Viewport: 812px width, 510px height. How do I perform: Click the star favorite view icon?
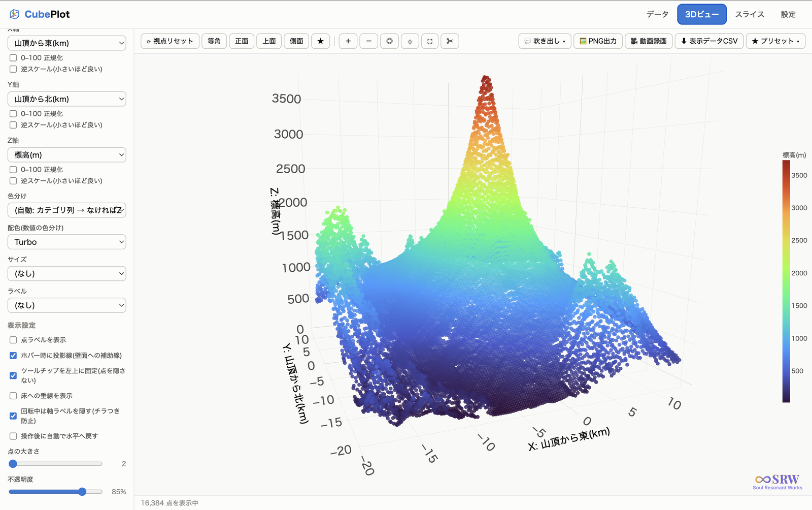pyautogui.click(x=320, y=41)
